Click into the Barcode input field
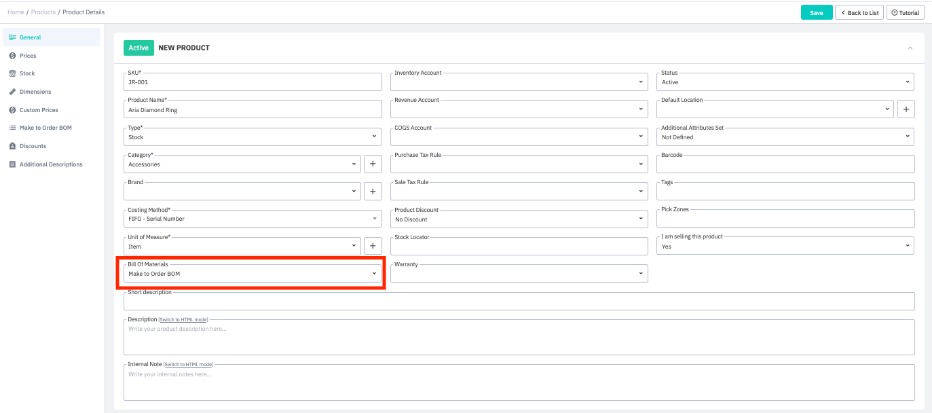 pos(785,164)
